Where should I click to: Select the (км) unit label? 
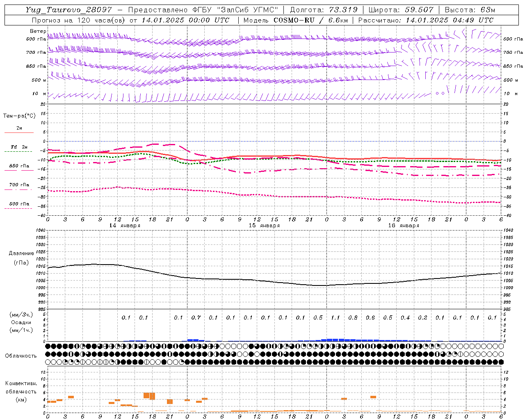(21, 399)
